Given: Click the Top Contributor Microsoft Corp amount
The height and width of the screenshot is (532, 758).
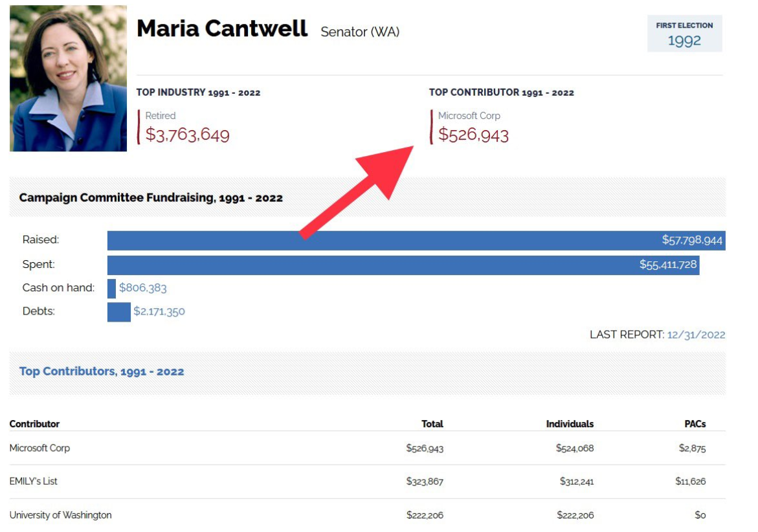Looking at the screenshot, I should coord(473,135).
